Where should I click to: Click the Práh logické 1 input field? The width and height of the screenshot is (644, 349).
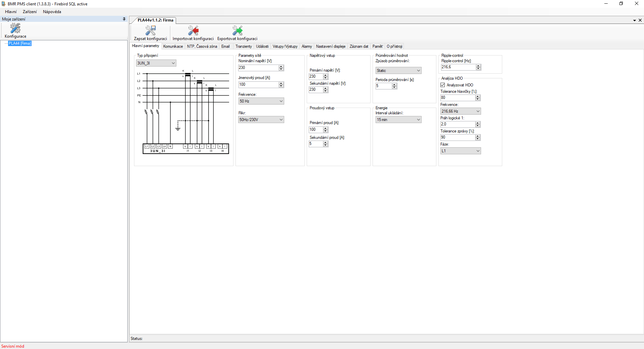point(458,124)
